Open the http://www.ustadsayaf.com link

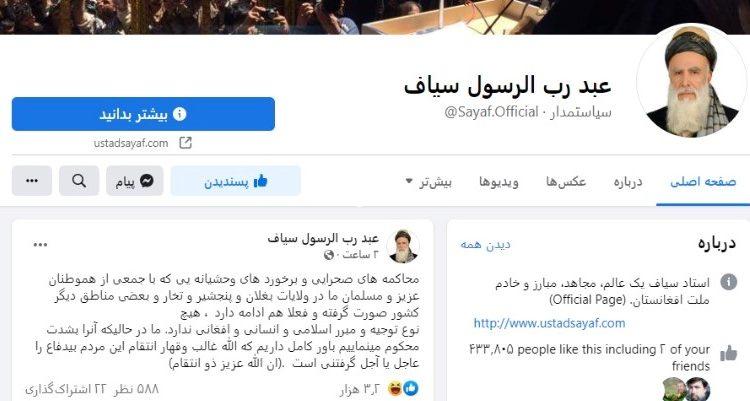[549, 323]
